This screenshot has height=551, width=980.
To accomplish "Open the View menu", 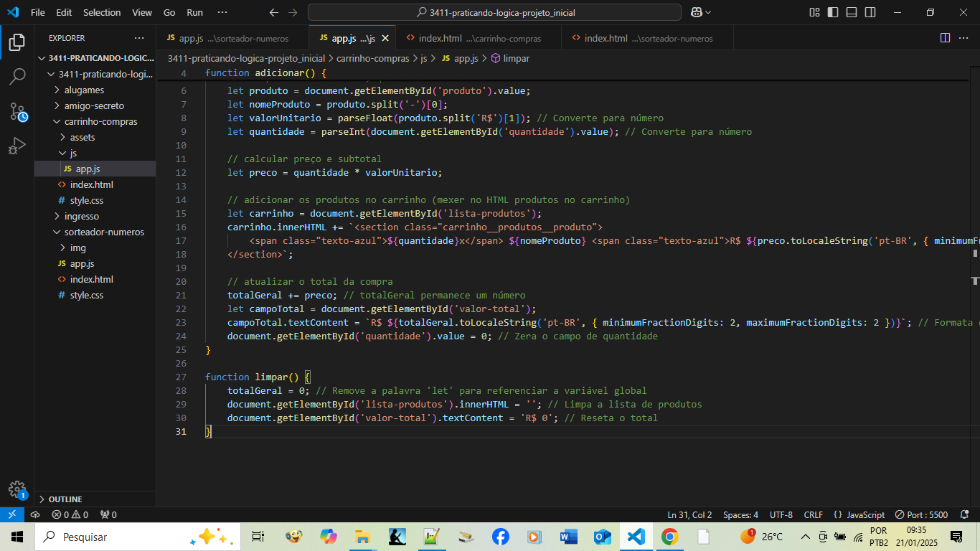I will pyautogui.click(x=142, y=12).
